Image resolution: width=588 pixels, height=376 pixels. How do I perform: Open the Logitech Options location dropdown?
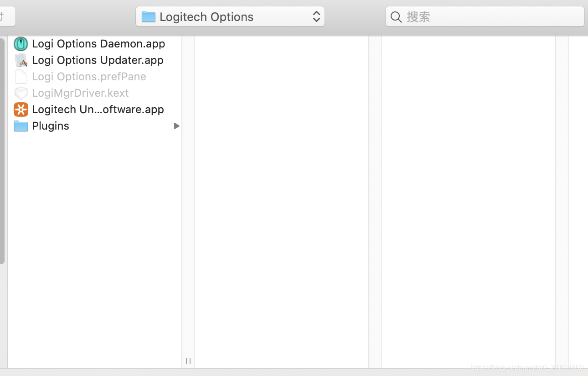coord(230,16)
